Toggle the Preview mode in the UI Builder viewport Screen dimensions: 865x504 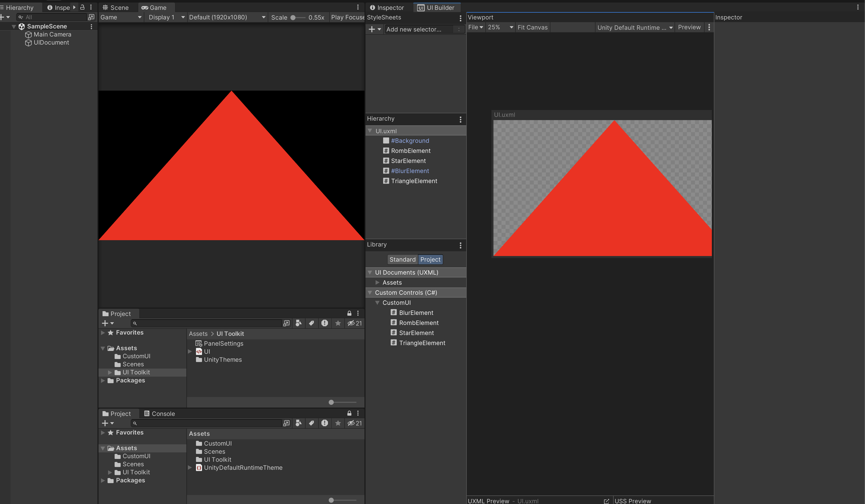coord(689,27)
